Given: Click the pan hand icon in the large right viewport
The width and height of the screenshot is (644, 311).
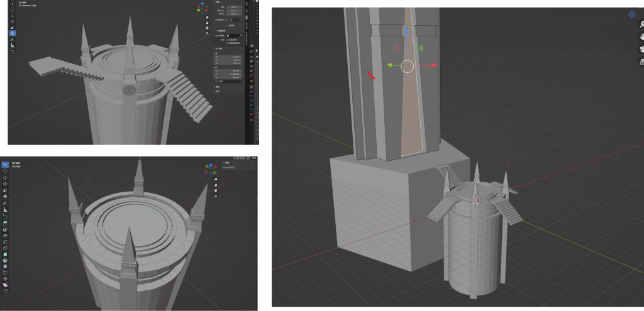Looking at the screenshot, I should click(x=641, y=37).
